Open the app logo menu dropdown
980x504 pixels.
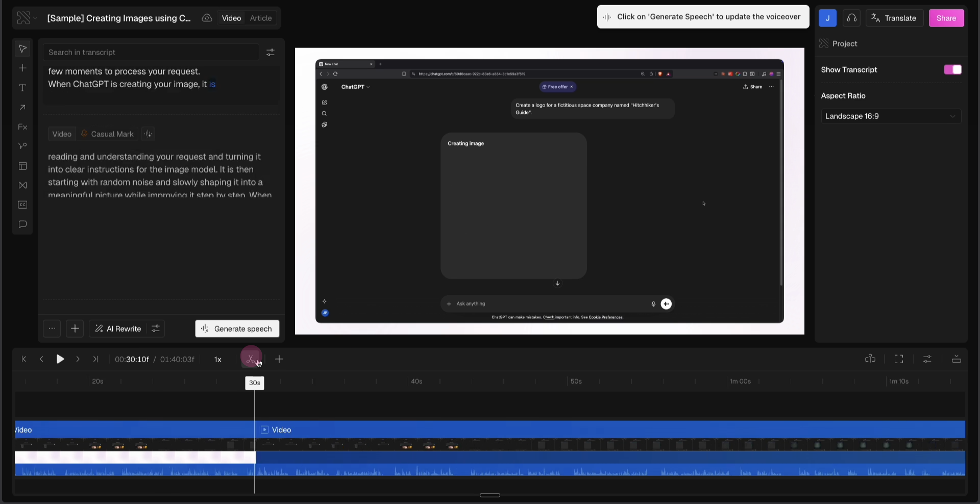click(x=26, y=18)
